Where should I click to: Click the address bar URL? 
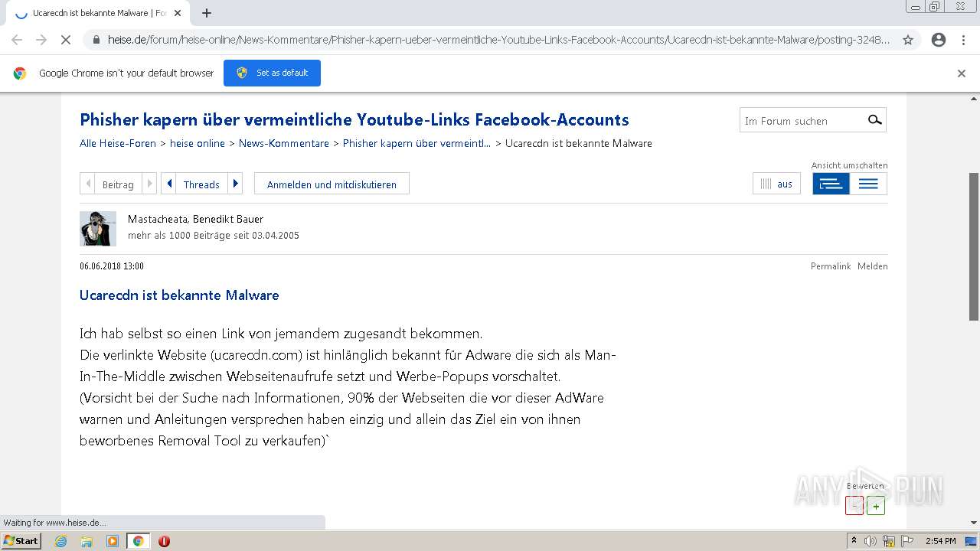click(499, 40)
